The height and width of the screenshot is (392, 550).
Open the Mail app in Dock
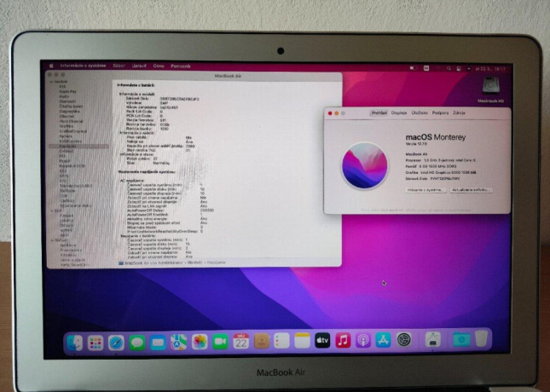[158, 343]
